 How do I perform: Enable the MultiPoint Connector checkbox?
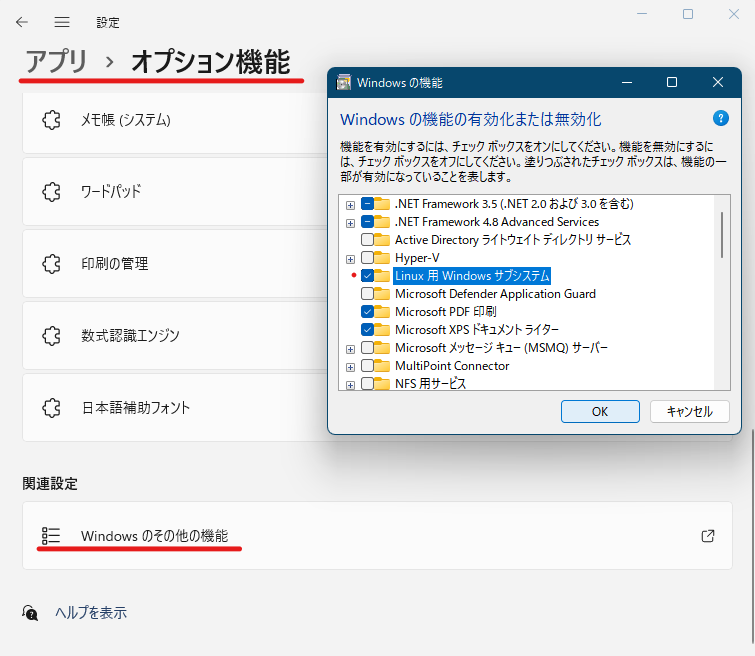coord(367,366)
